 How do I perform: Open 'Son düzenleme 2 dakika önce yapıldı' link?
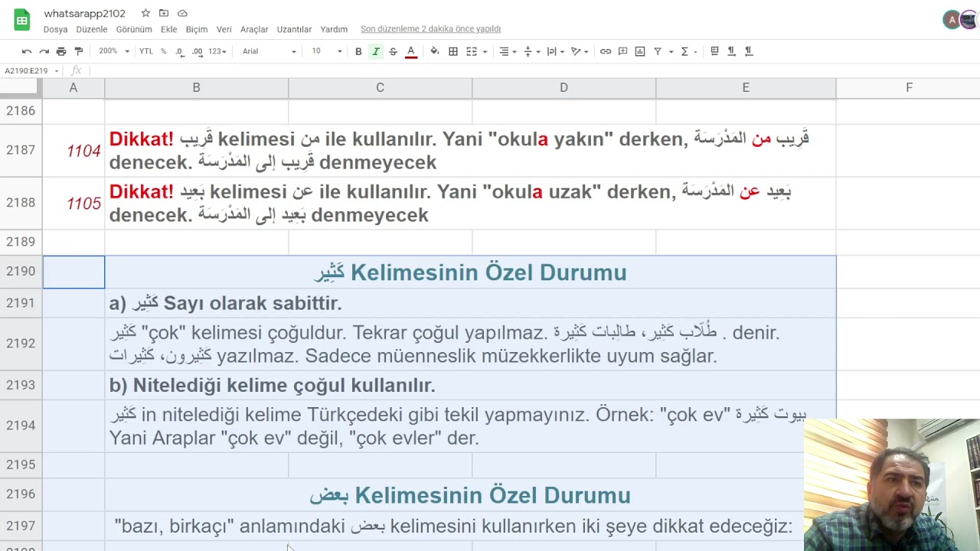tap(430, 29)
